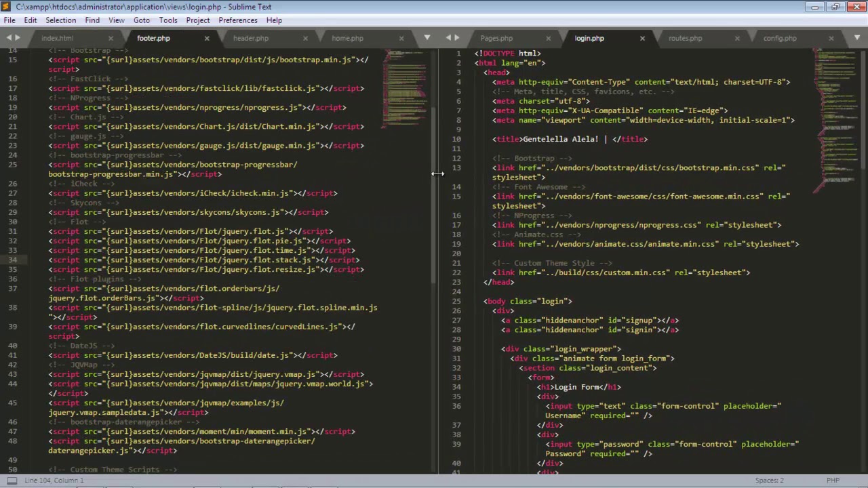The width and height of the screenshot is (868, 488).
Task: Click line number 10 in login.php gutter
Action: coord(456,140)
